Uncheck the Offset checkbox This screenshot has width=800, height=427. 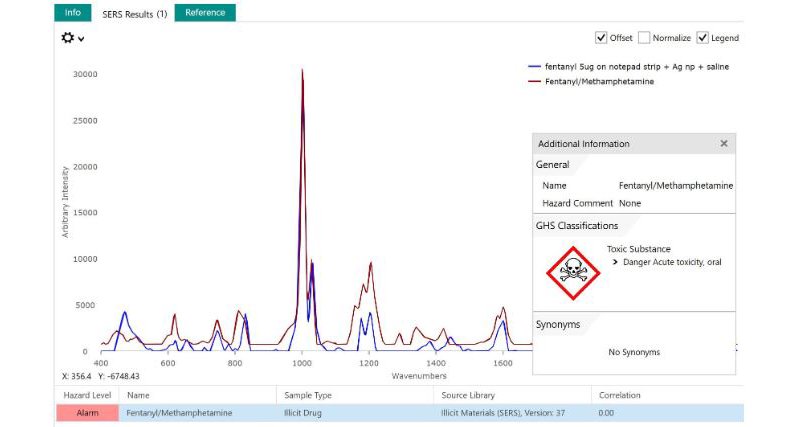coord(601,38)
